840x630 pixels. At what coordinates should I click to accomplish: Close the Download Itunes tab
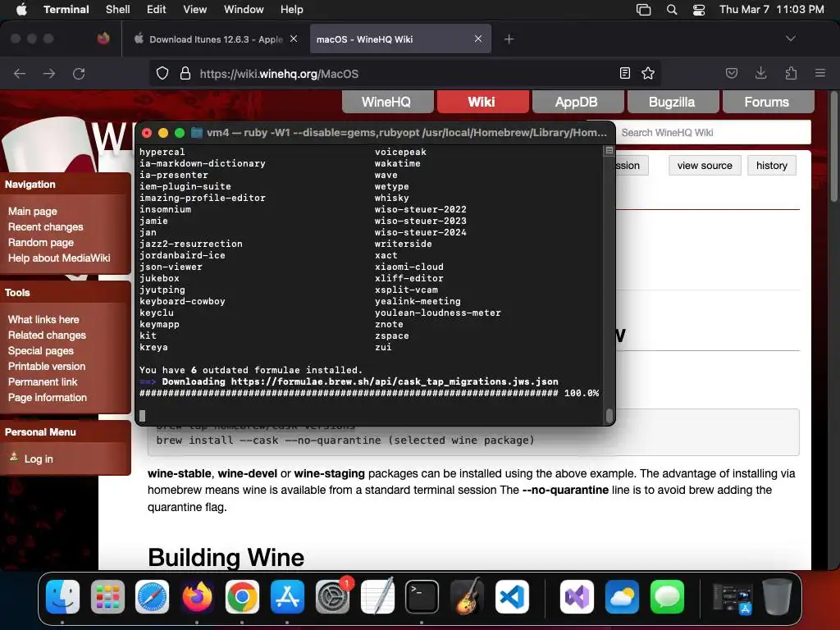294,39
